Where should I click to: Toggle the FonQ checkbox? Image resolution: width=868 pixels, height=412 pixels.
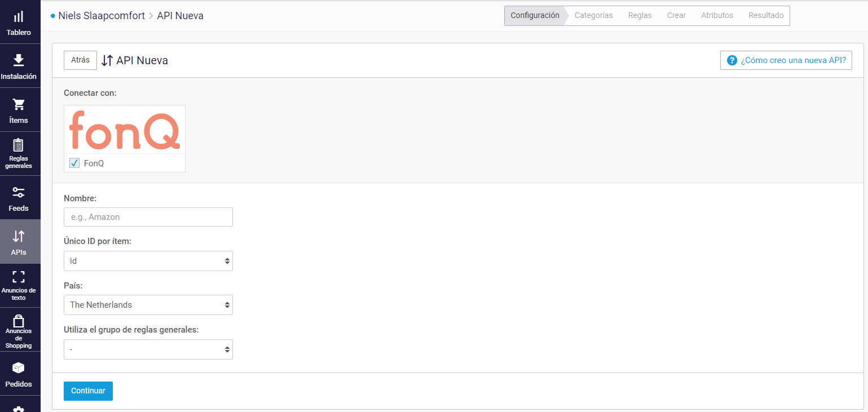(74, 163)
